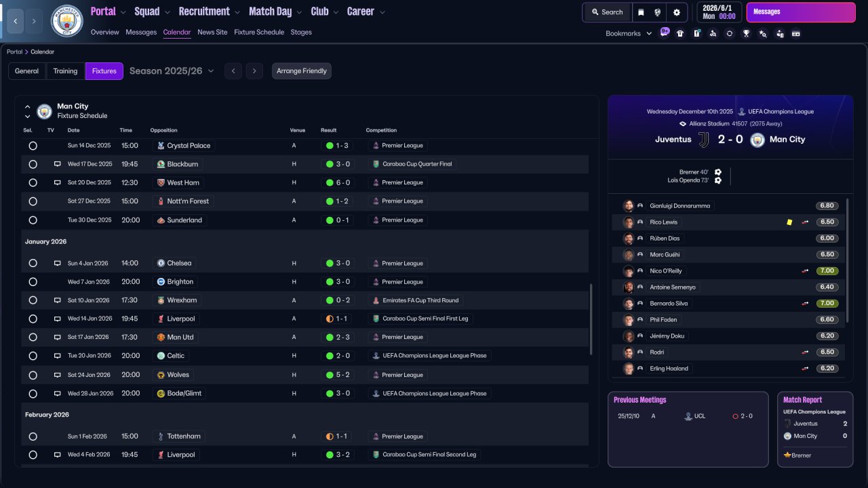Image resolution: width=868 pixels, height=488 pixels.
Task: Click the yellow card icon next to Rico Lewis
Action: click(789, 222)
